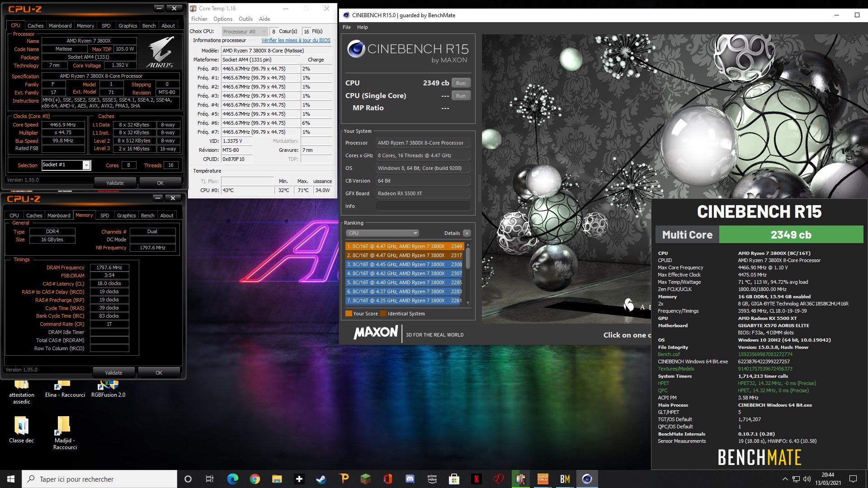Open the Classe dec desktop folder
The width and height of the screenshot is (868, 488).
[21, 430]
